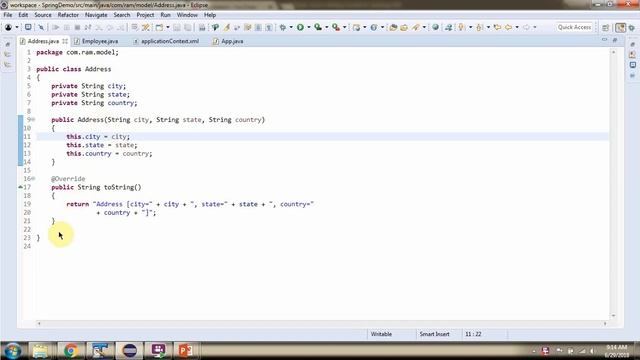
Task: Click the Terminate stop icon
Action: click(x=77, y=27)
